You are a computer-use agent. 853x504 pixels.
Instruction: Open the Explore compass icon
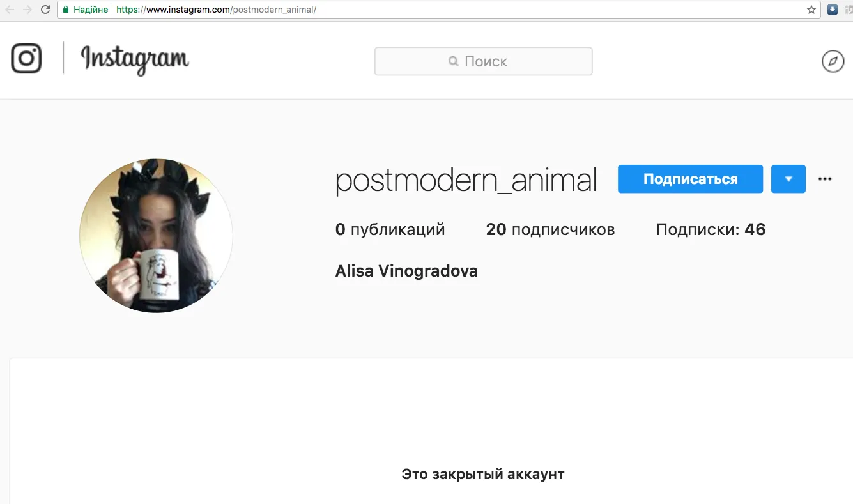click(833, 61)
